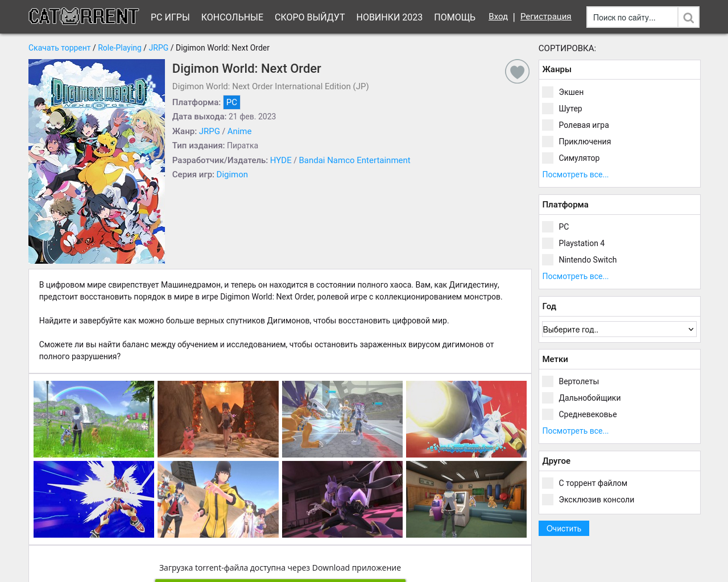Open the Выберите год dropdown
The width and height of the screenshot is (728, 582).
[x=619, y=329]
